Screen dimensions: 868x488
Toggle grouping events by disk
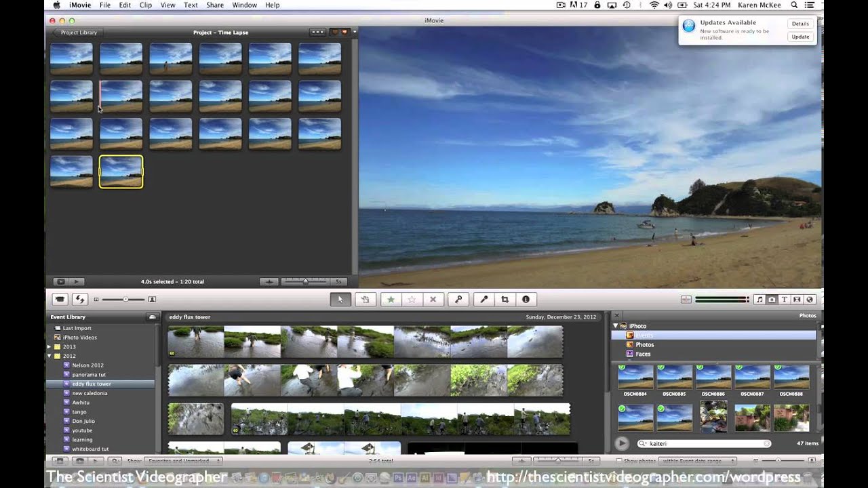point(152,317)
